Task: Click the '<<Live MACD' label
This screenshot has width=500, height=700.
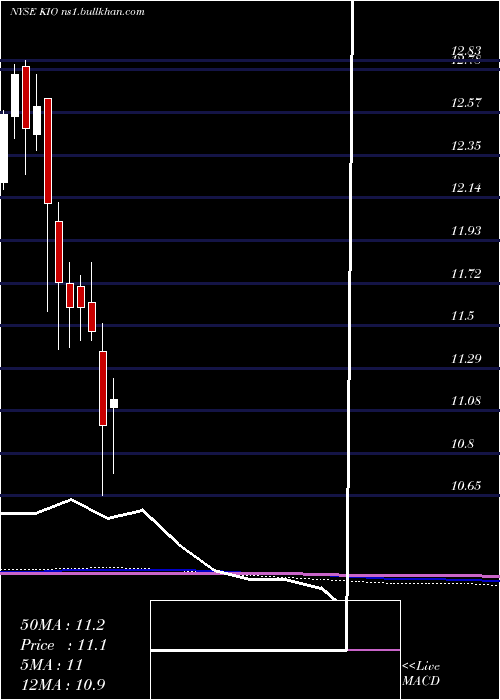Action: tap(421, 674)
